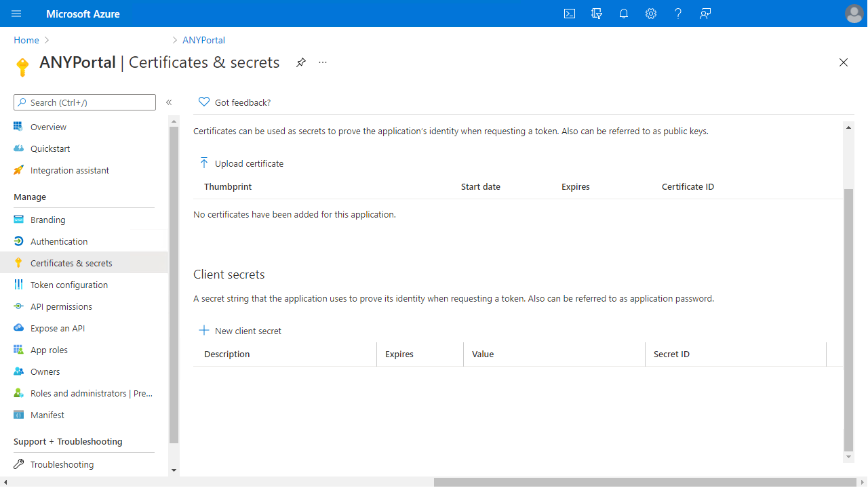Click main pane vertical scrollbar thumb
Viewport: 868px width, 488px height.
pyautogui.click(x=848, y=320)
